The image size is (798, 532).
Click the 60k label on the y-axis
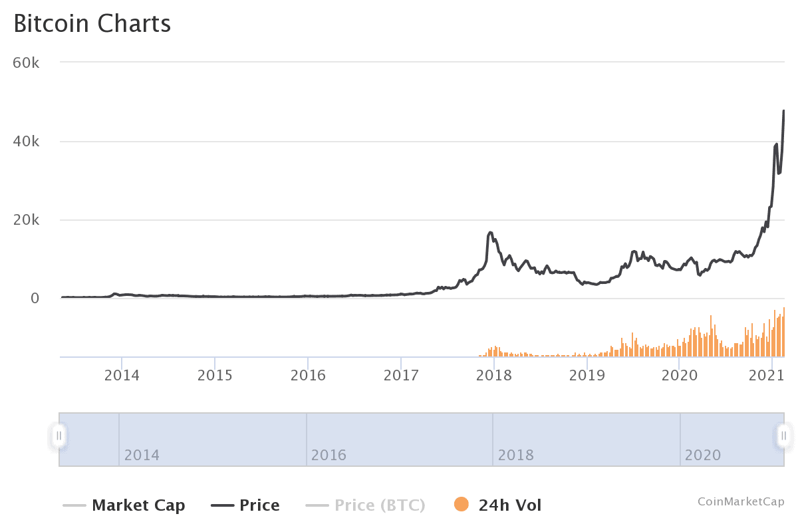point(27,63)
